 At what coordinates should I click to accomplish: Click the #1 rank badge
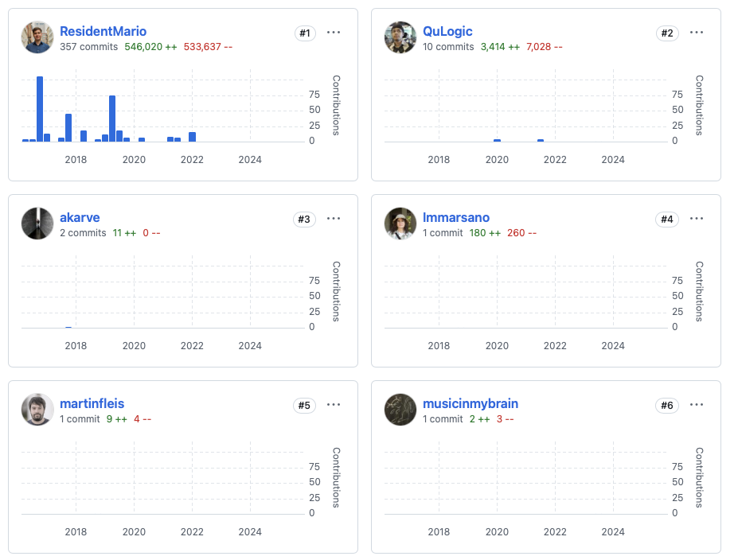pyautogui.click(x=304, y=33)
